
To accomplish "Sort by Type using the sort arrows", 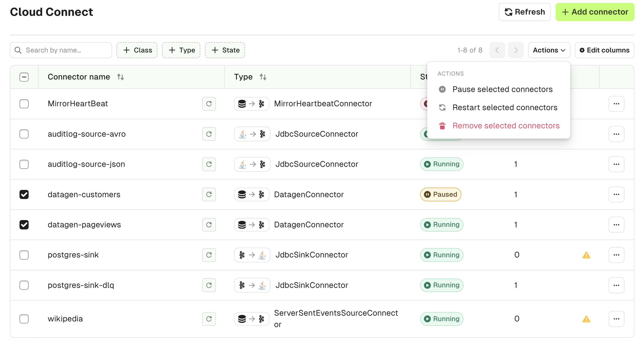I will (263, 77).
